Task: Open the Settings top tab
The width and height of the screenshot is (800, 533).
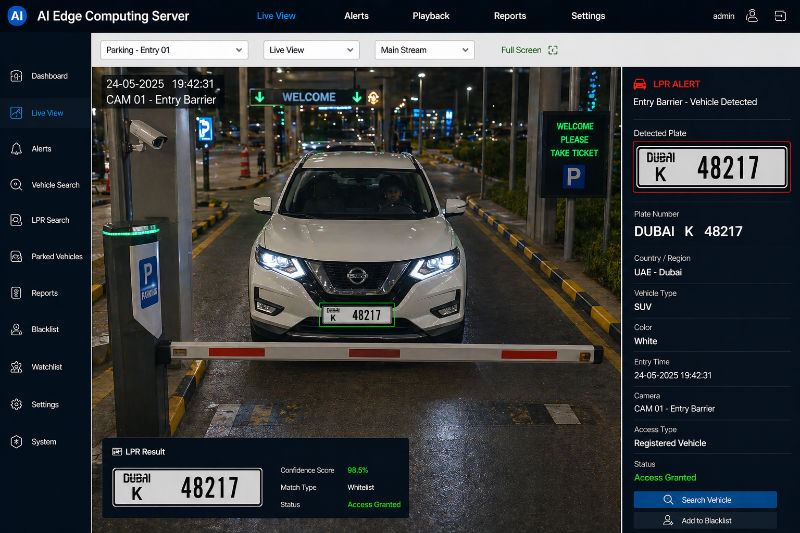Action: click(x=588, y=16)
